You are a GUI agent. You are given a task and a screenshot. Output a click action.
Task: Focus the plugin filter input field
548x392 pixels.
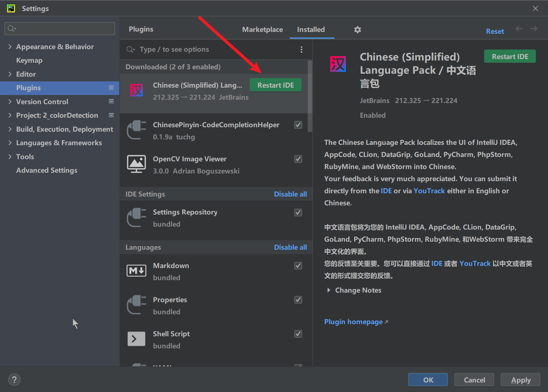click(x=216, y=50)
